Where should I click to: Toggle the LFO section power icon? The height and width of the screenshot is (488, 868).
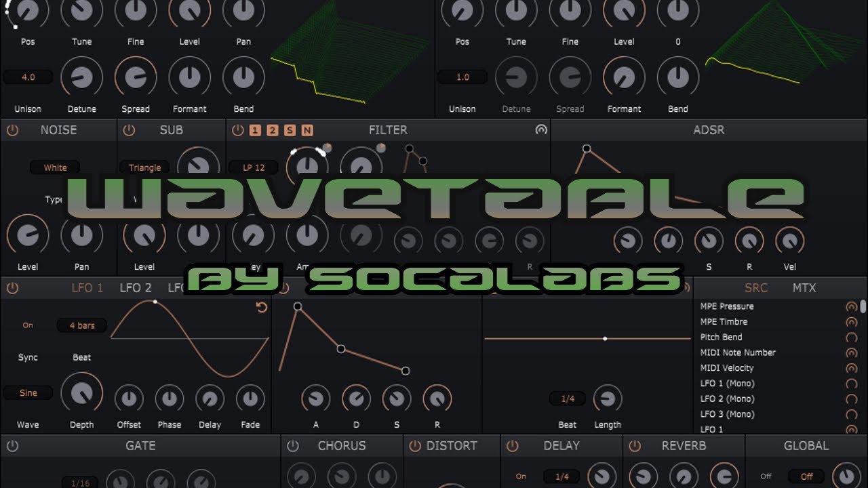coord(12,288)
